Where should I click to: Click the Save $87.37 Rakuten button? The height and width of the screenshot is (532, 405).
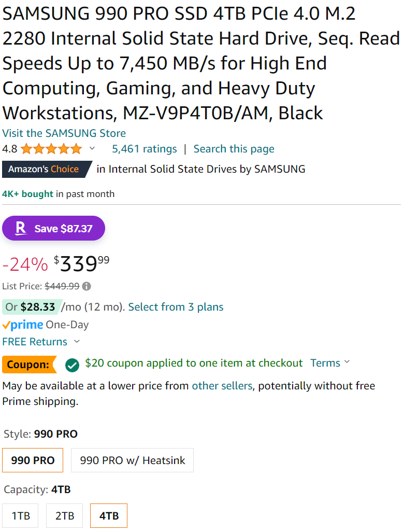coord(53,228)
